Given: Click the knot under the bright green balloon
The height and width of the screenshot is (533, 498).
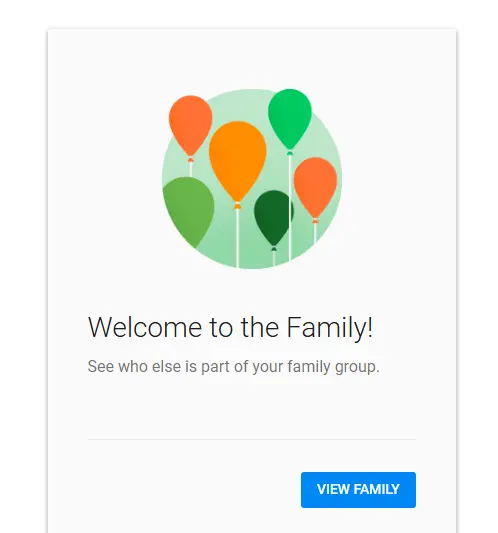Looking at the screenshot, I should click(290, 153).
